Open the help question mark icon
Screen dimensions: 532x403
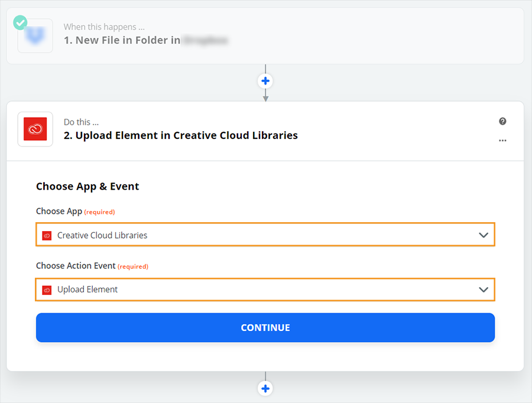pos(502,121)
